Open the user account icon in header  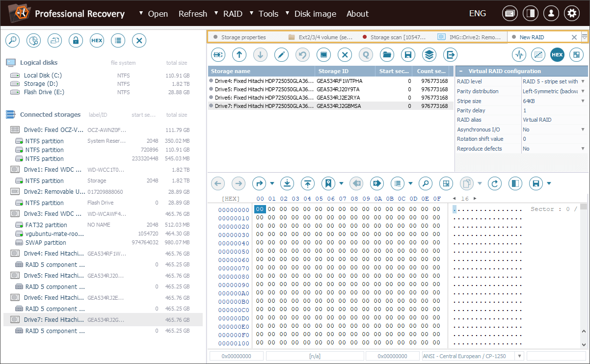click(x=551, y=14)
